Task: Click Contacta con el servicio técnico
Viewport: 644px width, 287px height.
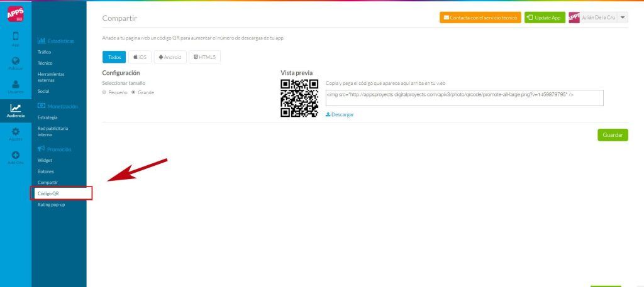Action: tap(480, 18)
